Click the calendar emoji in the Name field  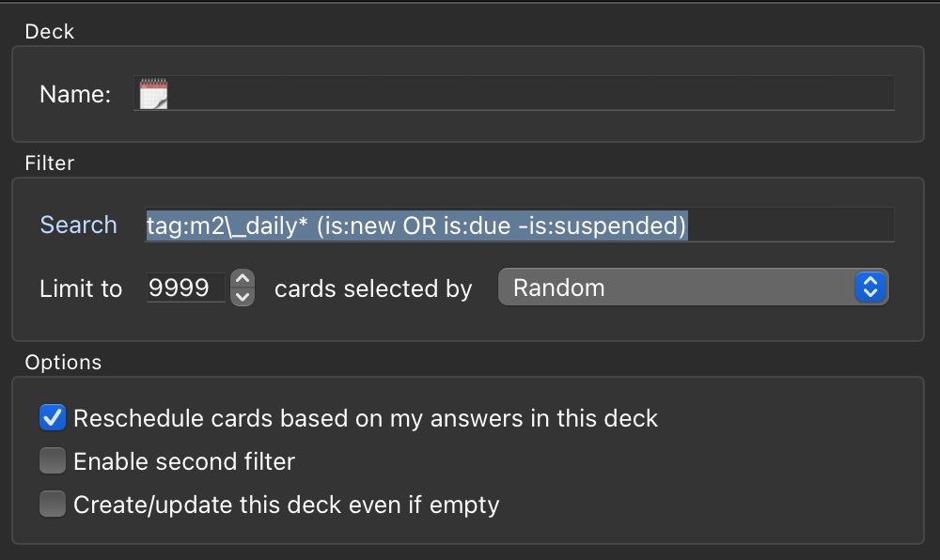click(153, 94)
